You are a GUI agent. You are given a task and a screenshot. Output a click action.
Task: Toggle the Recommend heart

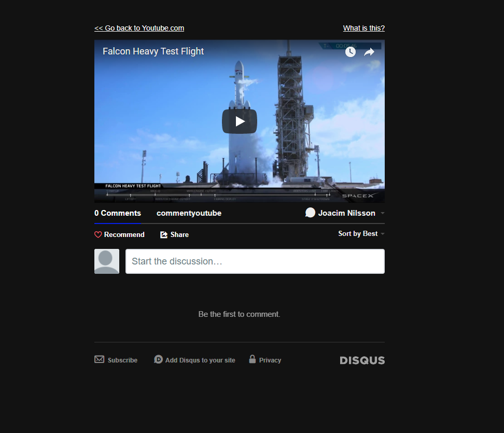(x=98, y=234)
